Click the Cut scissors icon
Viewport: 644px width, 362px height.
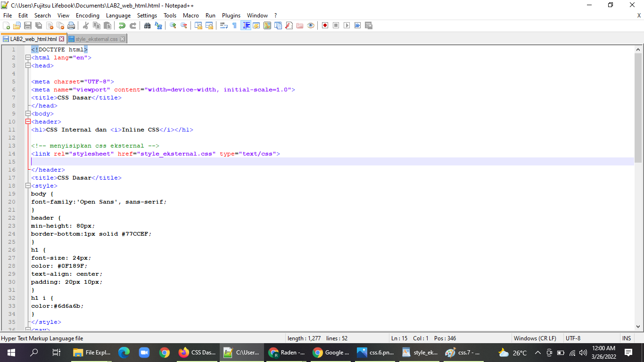click(x=86, y=25)
